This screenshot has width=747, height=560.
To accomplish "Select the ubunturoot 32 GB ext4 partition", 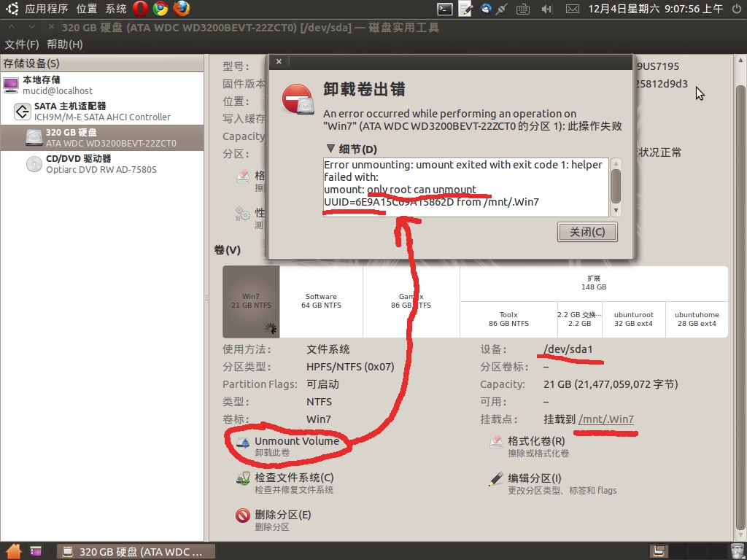I will pos(633,319).
